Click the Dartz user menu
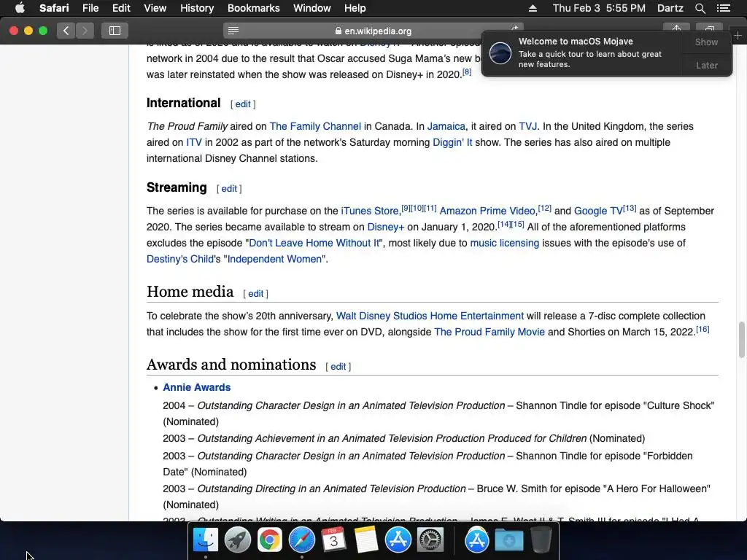This screenshot has height=560, width=747. coord(670,8)
